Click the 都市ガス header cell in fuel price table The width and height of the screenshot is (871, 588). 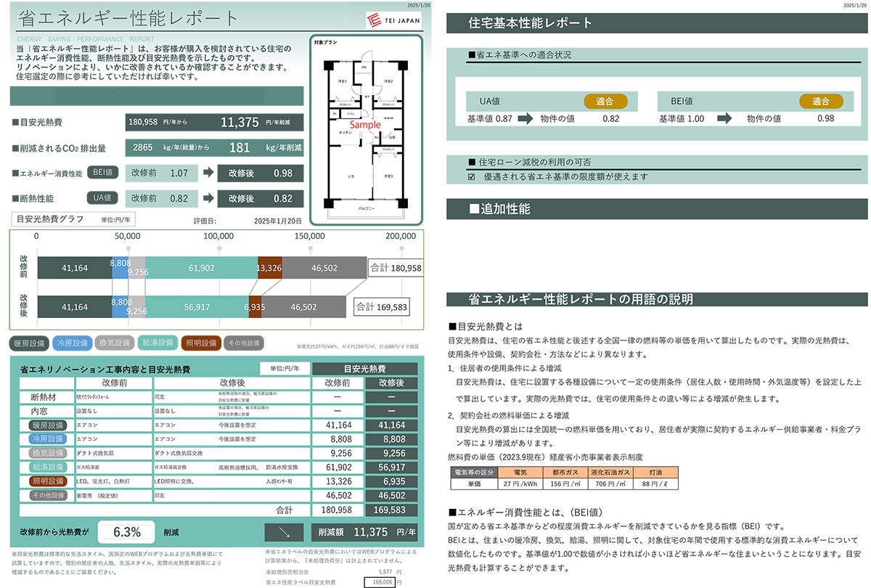(564, 473)
